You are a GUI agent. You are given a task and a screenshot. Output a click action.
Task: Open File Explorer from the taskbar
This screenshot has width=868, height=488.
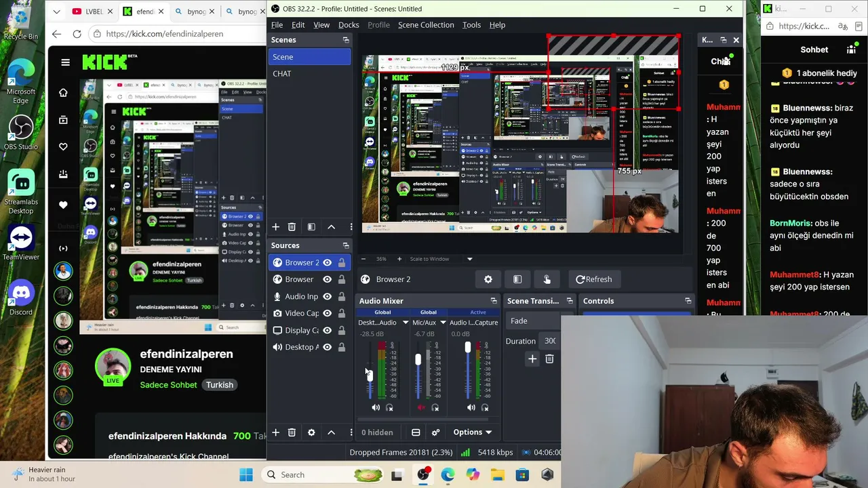(x=497, y=474)
